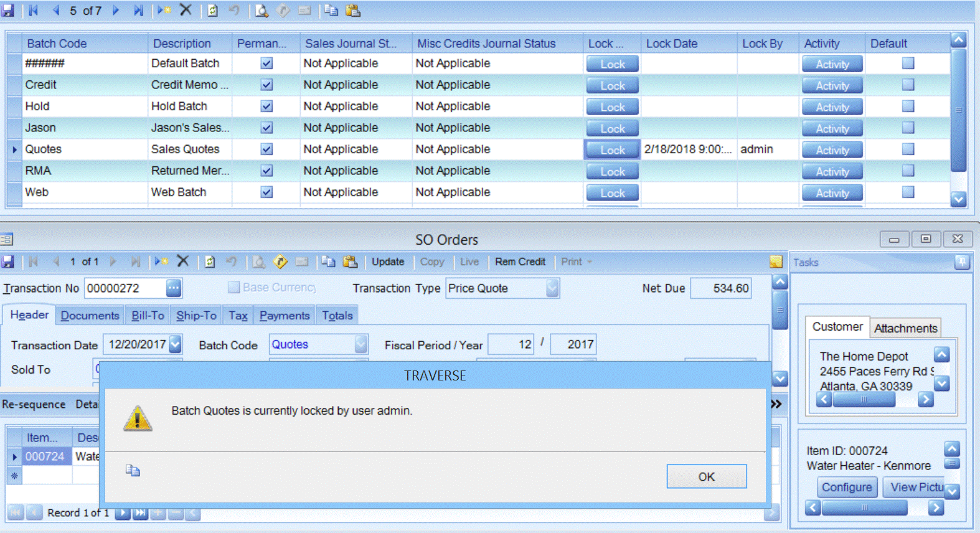This screenshot has width=980, height=533.
Task: Click the yellow diamond arrow icon in SO Orders toolbar
Action: click(280, 262)
